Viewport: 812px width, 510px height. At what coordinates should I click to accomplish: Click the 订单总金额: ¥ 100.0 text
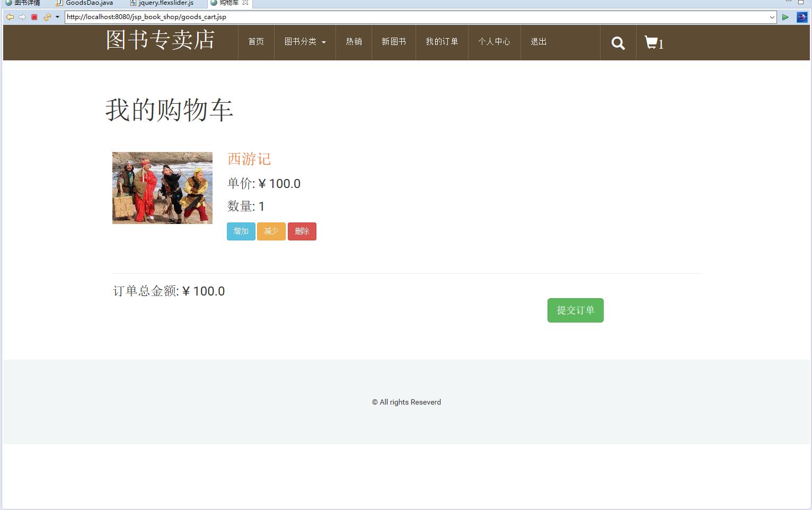coord(169,291)
